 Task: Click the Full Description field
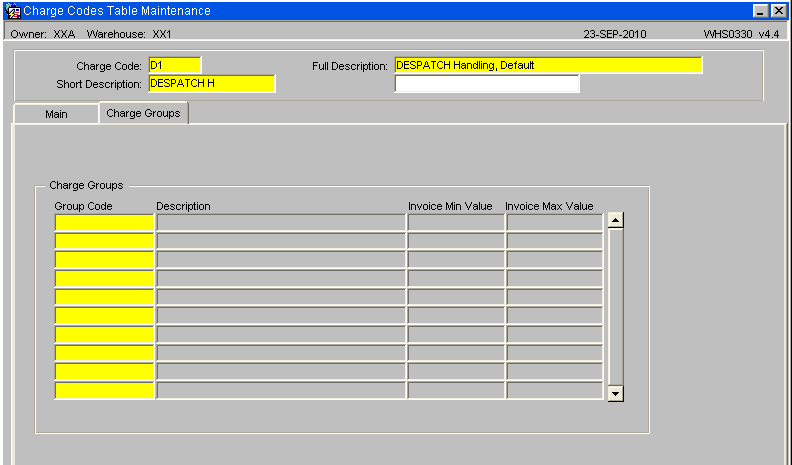[x=548, y=65]
